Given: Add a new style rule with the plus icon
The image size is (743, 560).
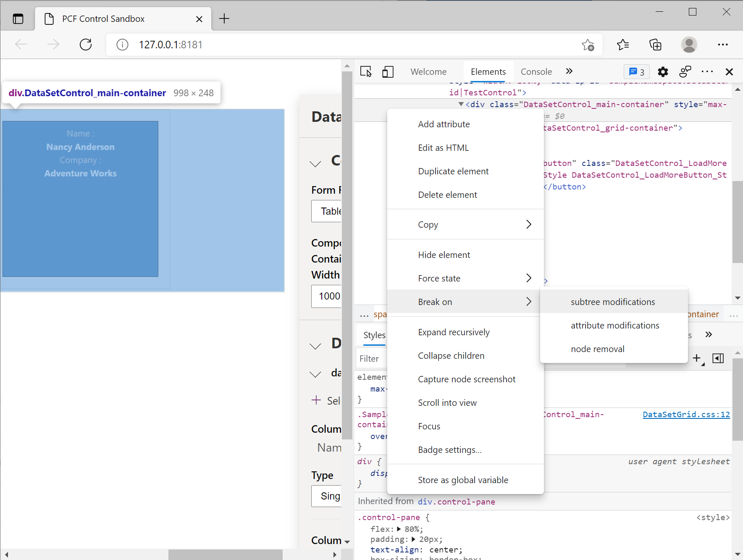Looking at the screenshot, I should [696, 358].
